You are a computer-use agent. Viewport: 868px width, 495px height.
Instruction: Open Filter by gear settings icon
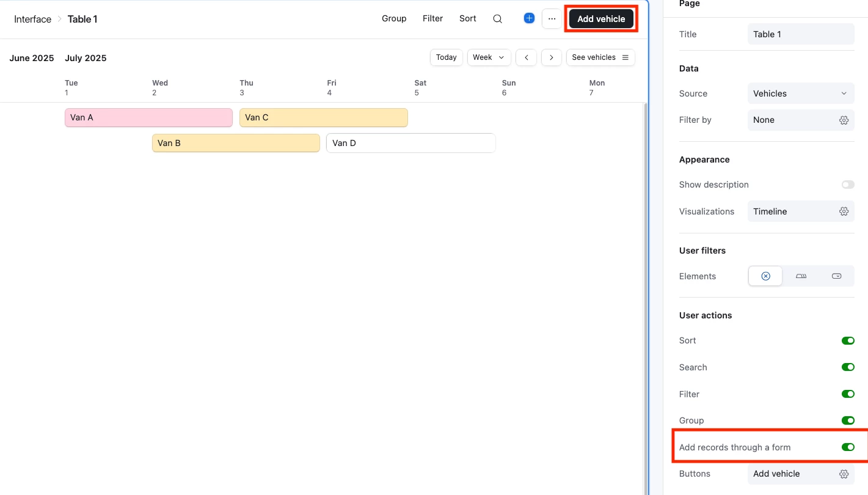pos(844,120)
